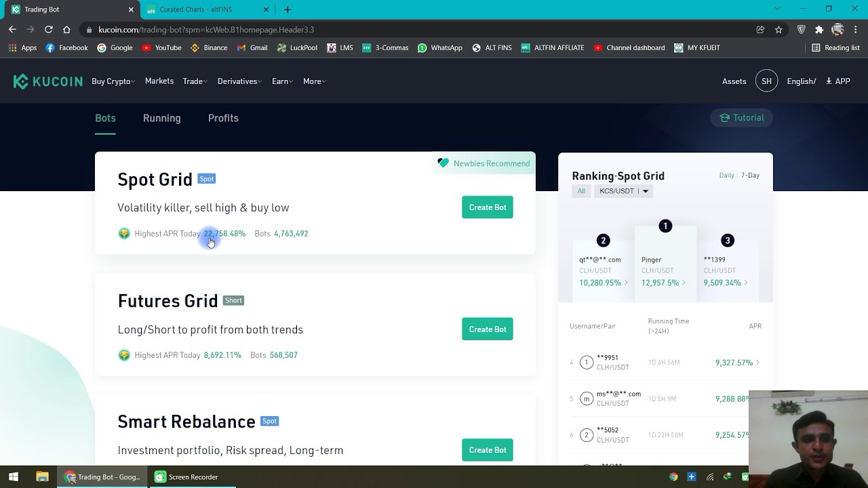Create a Futures Grid bot
Viewport: 868px width, 488px height.
(488, 329)
